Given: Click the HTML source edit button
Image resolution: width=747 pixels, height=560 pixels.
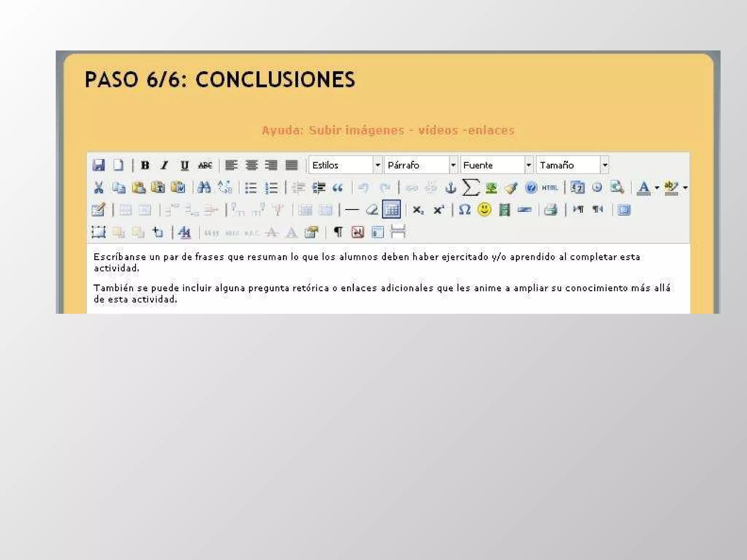Looking at the screenshot, I should coord(550,188).
